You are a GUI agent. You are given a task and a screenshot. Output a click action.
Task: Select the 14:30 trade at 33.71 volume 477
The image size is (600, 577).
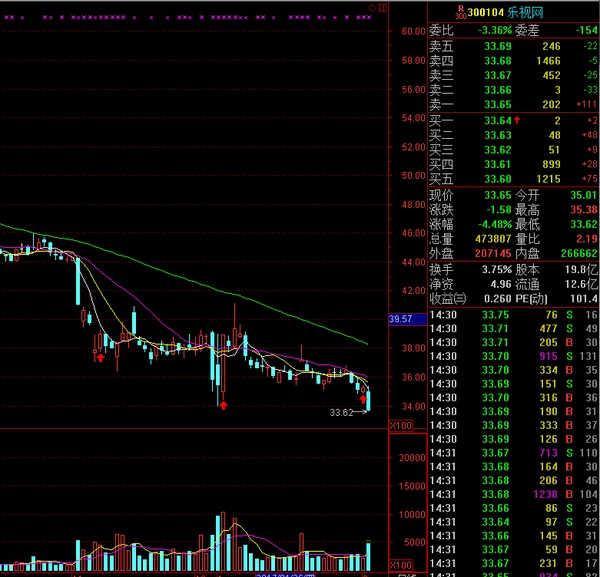click(x=513, y=329)
